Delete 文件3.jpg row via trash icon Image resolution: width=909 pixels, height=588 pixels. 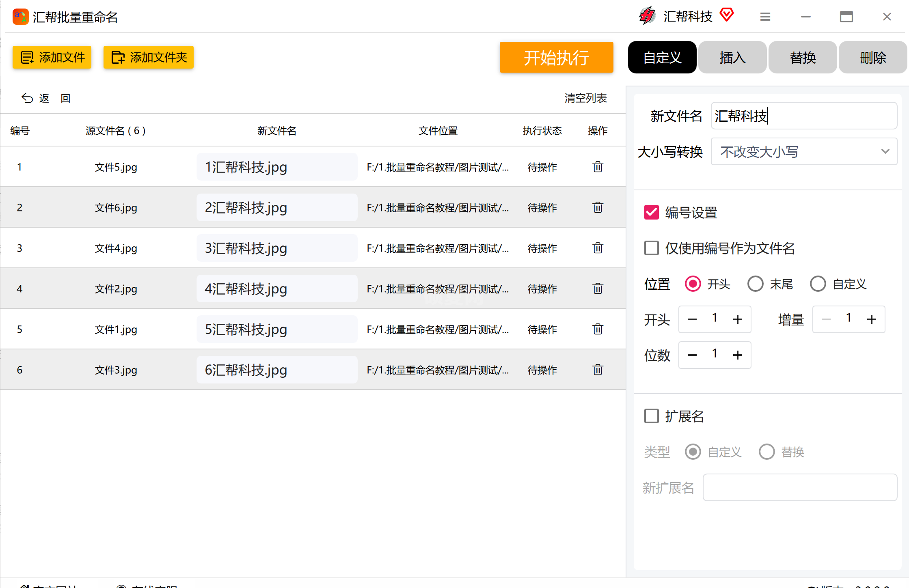[598, 370]
